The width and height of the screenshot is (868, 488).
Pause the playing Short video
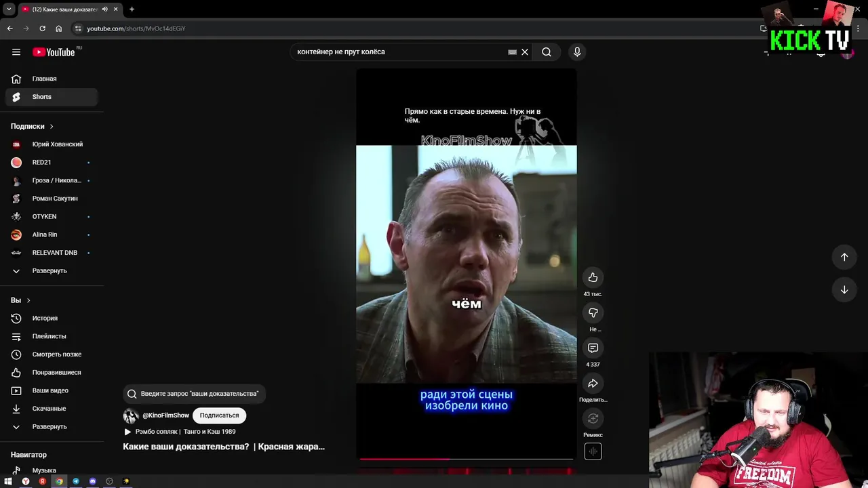467,264
